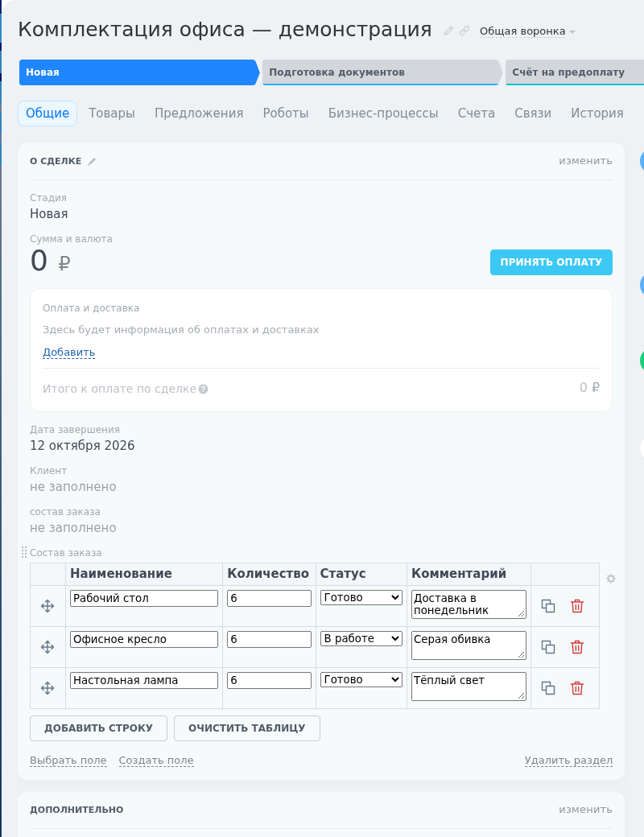Edit deal title with pencil icon
The width and height of the screenshot is (644, 837).
click(448, 31)
